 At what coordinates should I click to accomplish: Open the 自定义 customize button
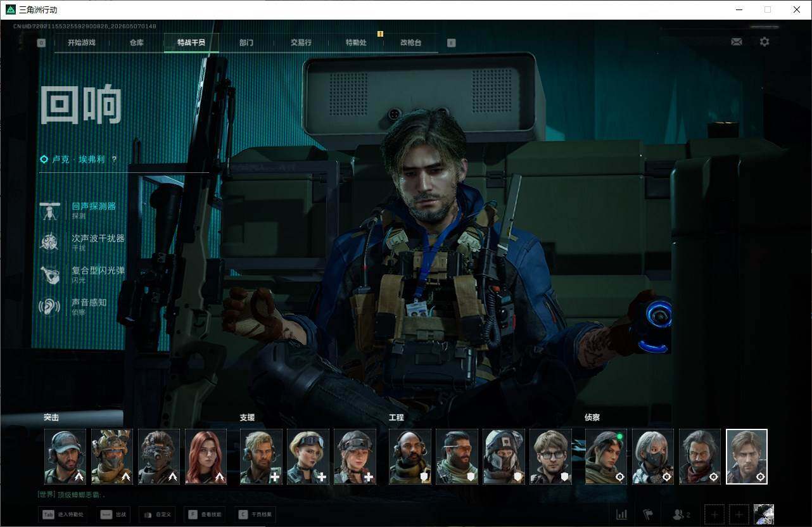tap(156, 515)
